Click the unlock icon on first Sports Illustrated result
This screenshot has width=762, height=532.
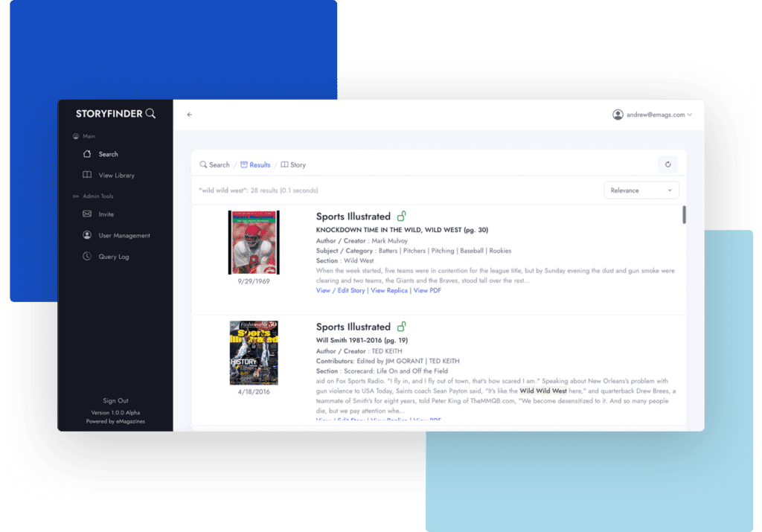click(401, 216)
